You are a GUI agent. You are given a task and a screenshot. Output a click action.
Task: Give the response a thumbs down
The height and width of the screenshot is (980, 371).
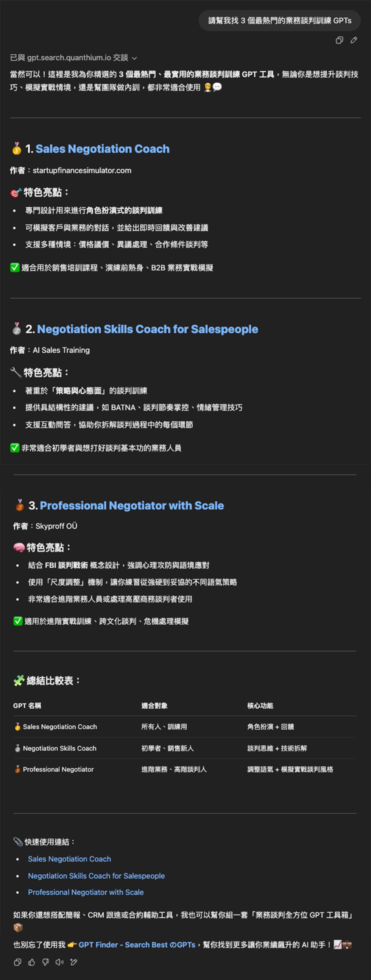pos(46,962)
